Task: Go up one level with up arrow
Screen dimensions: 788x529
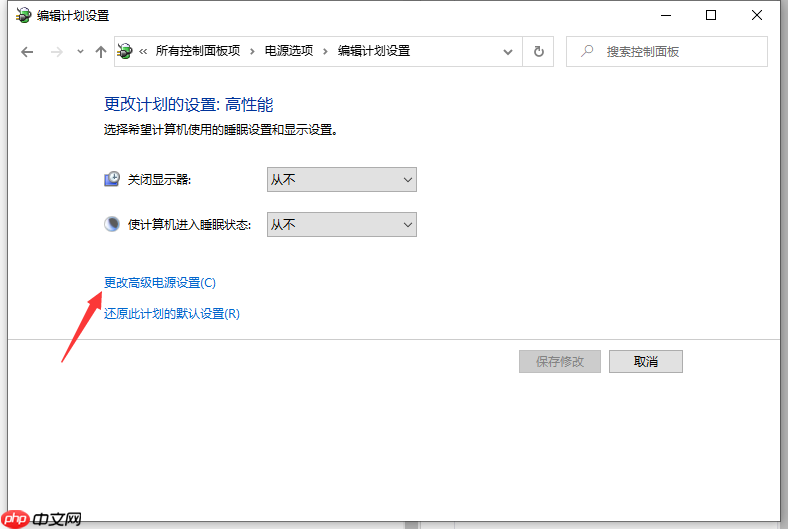Action: (101, 52)
